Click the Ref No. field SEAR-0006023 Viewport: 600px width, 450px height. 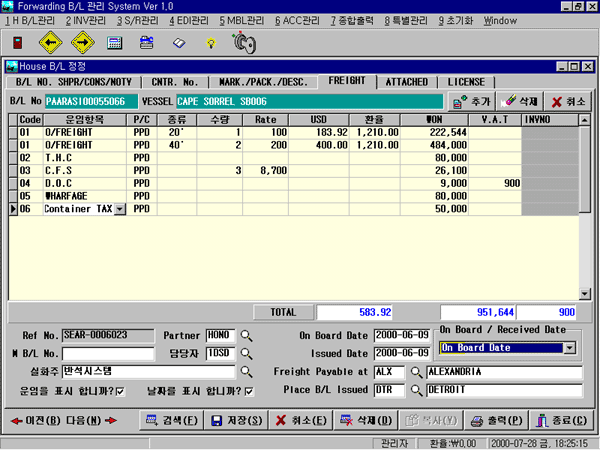pyautogui.click(x=108, y=335)
